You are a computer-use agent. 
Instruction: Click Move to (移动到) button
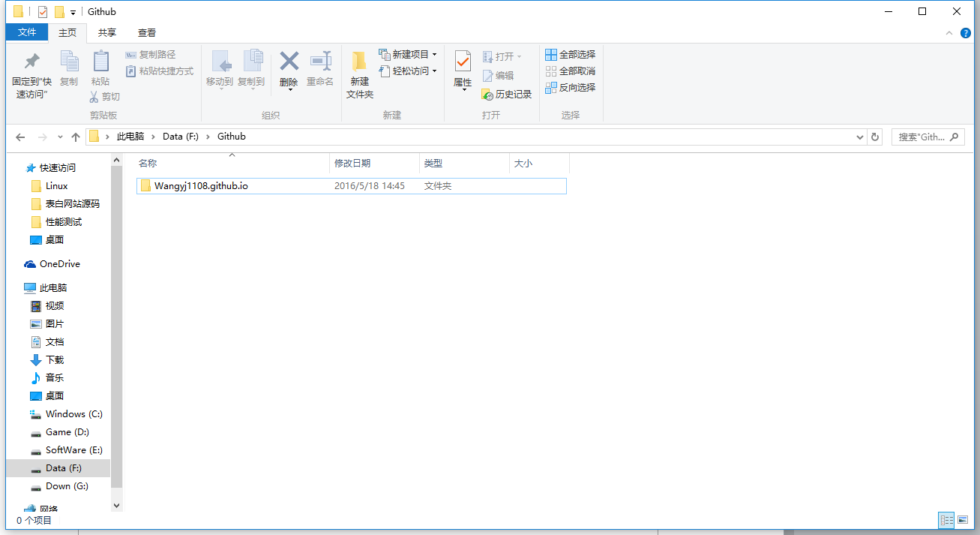point(220,69)
